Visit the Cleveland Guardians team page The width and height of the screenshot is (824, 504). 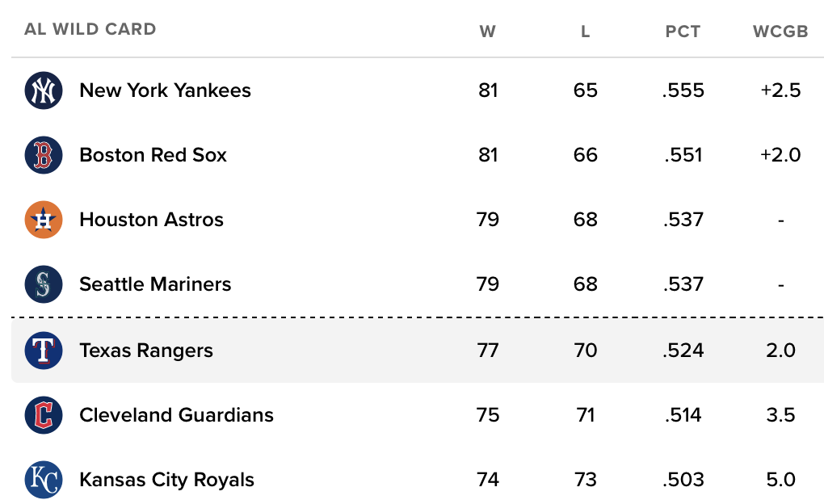click(x=176, y=415)
